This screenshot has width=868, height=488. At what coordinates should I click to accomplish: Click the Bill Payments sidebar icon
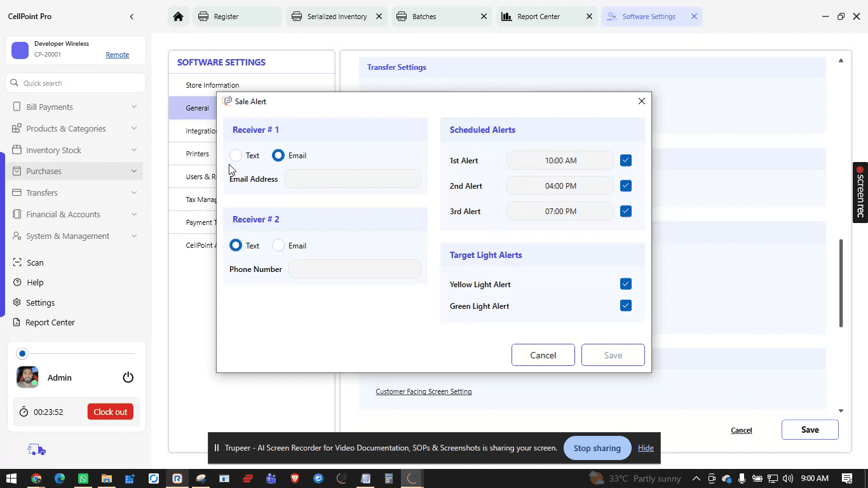tap(17, 107)
